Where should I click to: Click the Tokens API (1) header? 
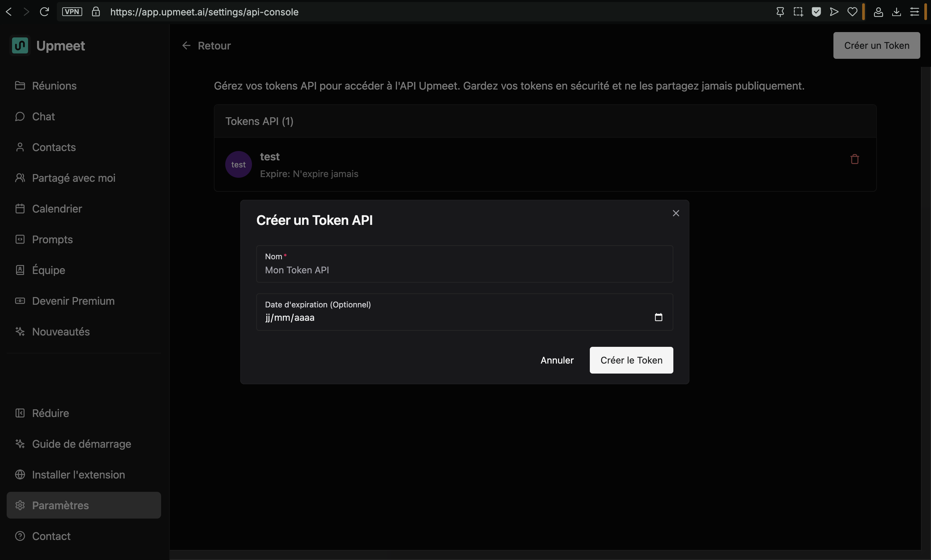(259, 121)
